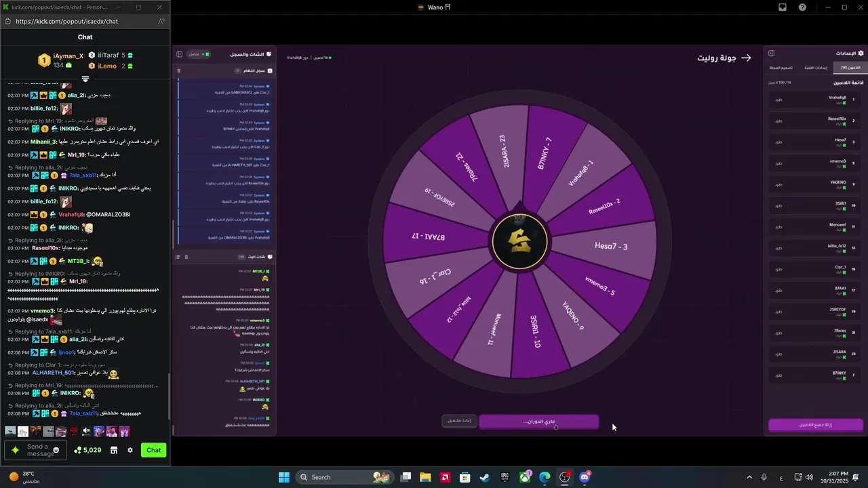This screenshot has width=868, height=488.
Task: Click the جاري الدوران spinning button
Action: tap(539, 422)
